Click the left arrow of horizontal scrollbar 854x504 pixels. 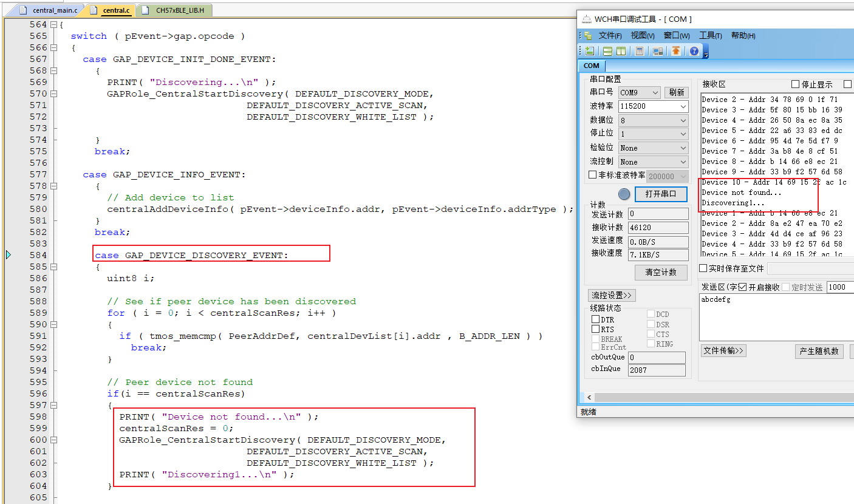(588, 397)
